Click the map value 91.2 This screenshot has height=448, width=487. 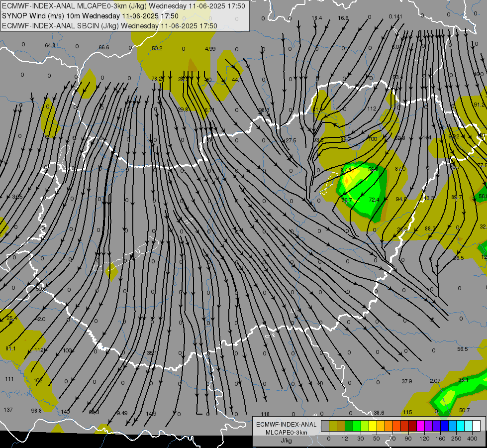pyautogui.click(x=479, y=105)
